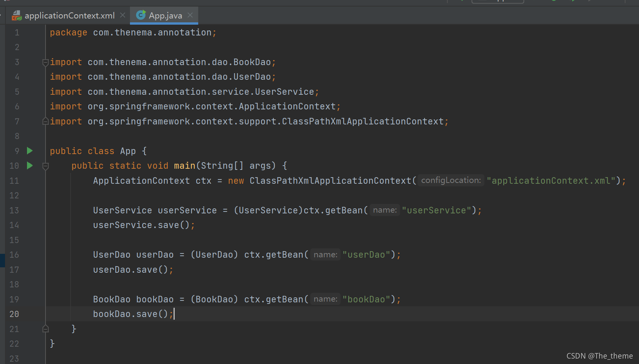
Task: Click the "bookDao" string literal on line 19
Action: [366, 299]
